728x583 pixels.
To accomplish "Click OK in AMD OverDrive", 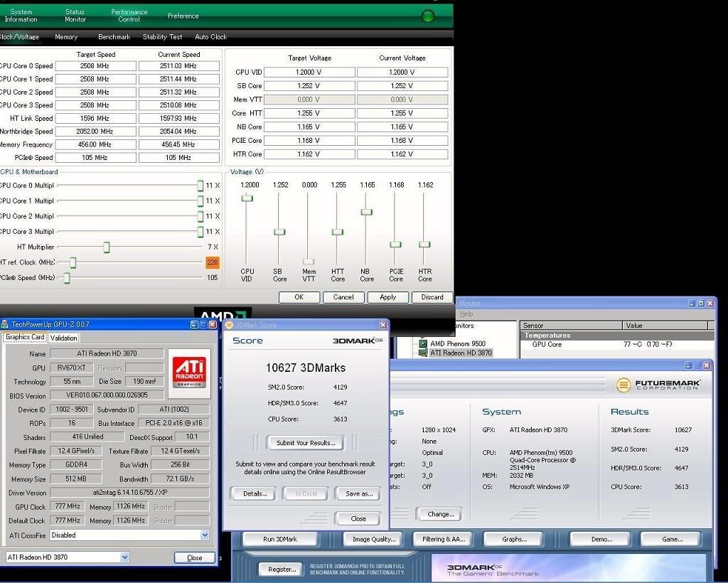I will 299,297.
